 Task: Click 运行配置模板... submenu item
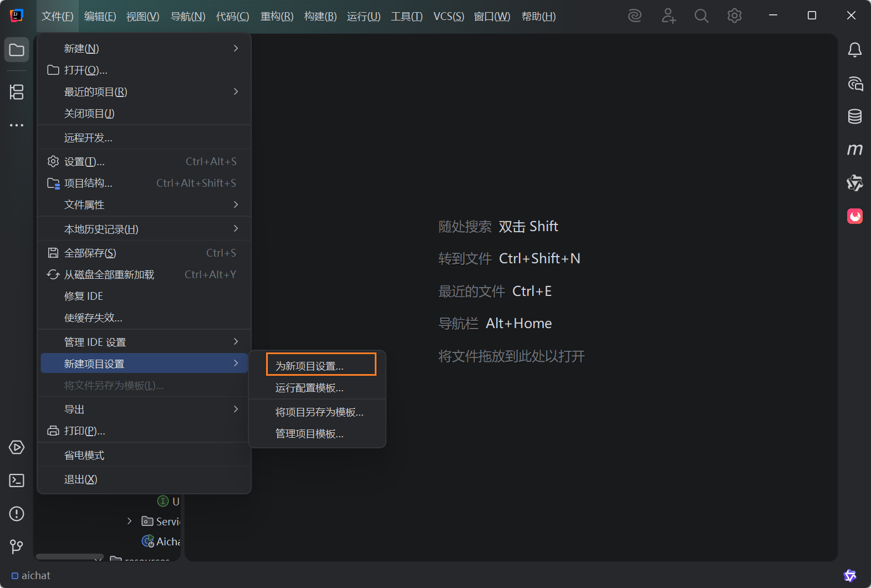[x=309, y=388]
